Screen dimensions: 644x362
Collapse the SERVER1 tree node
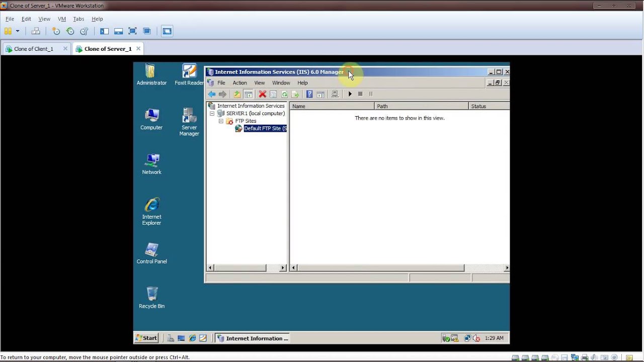pos(212,114)
